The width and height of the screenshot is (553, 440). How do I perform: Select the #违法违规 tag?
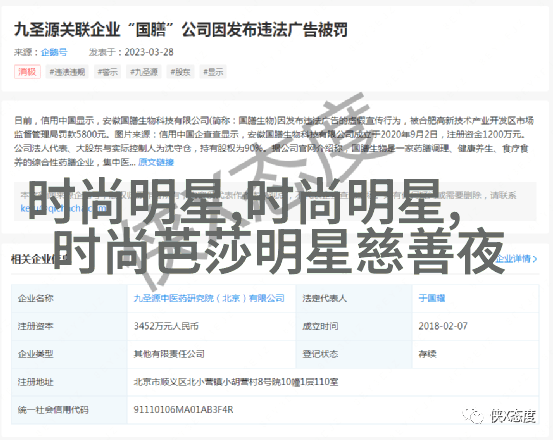coord(67,72)
